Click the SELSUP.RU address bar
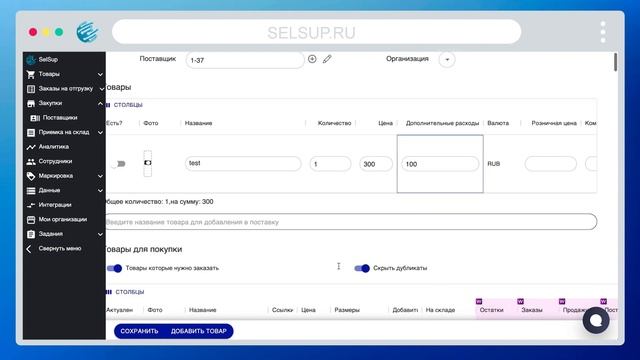Image resolution: width=640 pixels, height=360 pixels. tap(316, 32)
